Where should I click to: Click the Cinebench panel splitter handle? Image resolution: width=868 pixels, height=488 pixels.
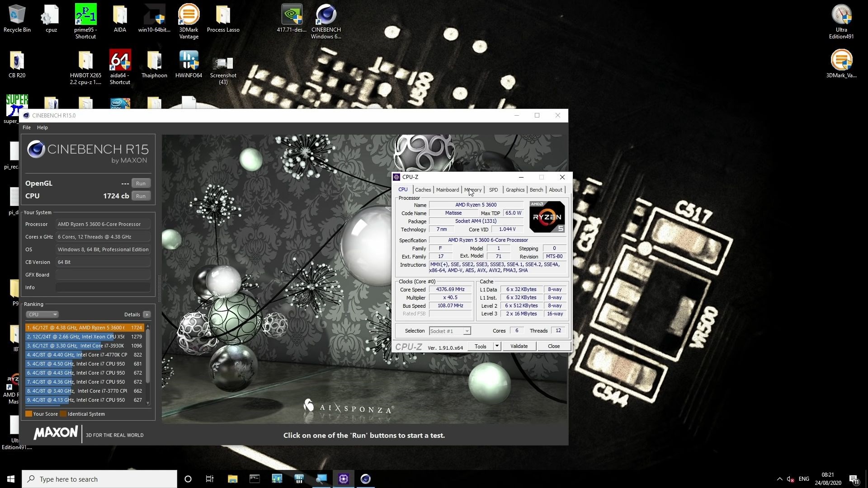[159, 288]
